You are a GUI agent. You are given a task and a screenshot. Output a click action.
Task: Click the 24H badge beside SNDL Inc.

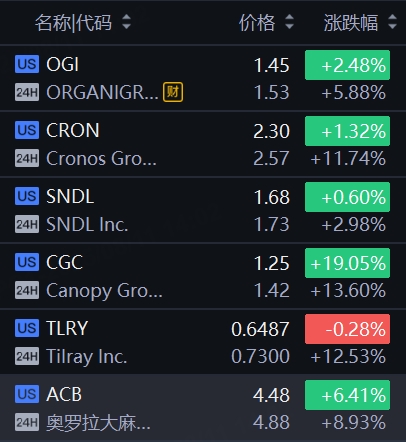click(x=27, y=224)
